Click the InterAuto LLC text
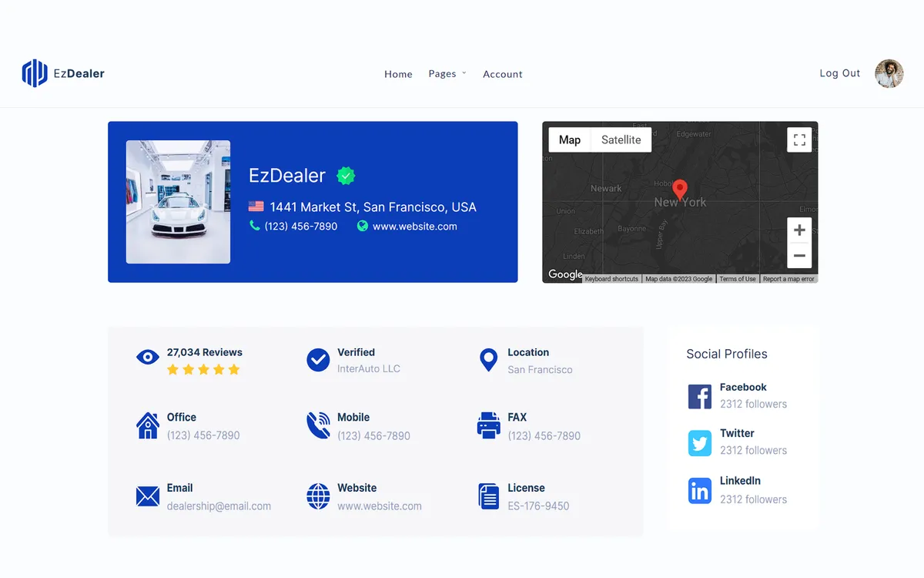The width and height of the screenshot is (924, 578). [369, 368]
